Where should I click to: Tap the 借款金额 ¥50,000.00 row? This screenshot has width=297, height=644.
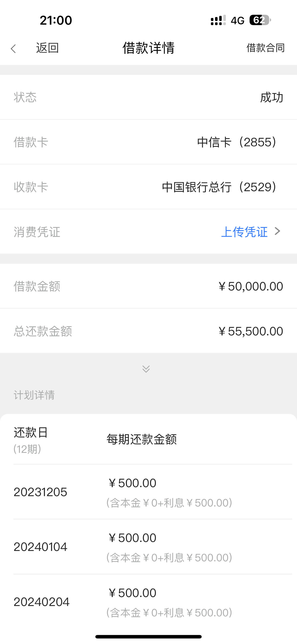(x=148, y=286)
